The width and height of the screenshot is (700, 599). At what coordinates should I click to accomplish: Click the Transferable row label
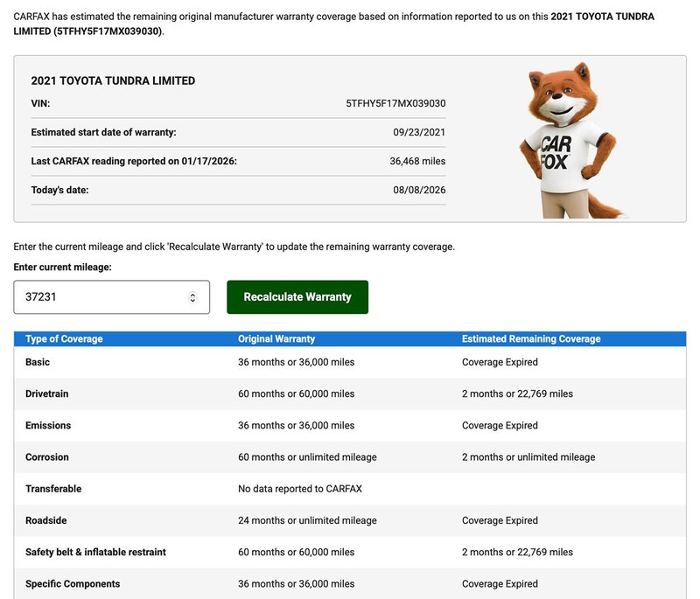53,489
